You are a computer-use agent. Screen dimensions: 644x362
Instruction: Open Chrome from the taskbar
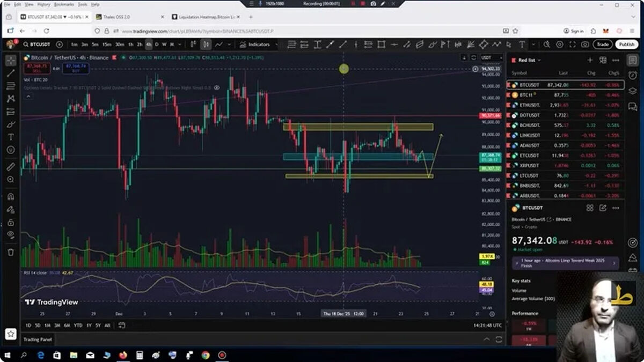(x=206, y=355)
